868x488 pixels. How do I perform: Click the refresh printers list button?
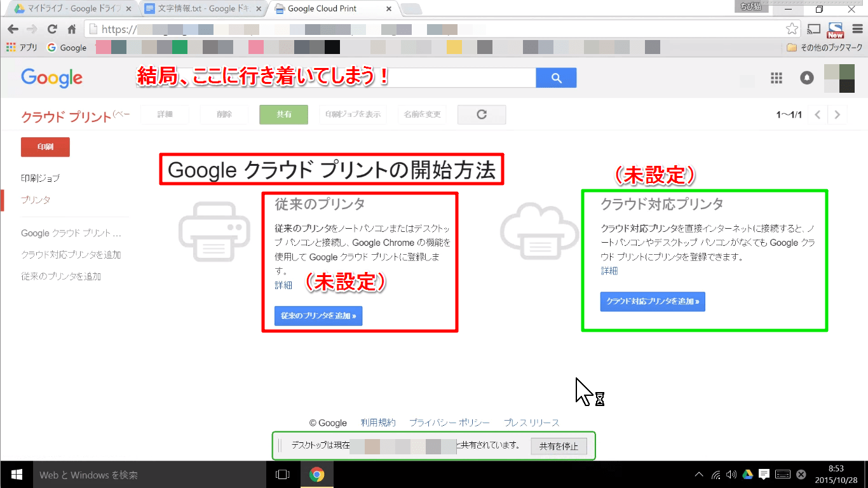(x=482, y=114)
